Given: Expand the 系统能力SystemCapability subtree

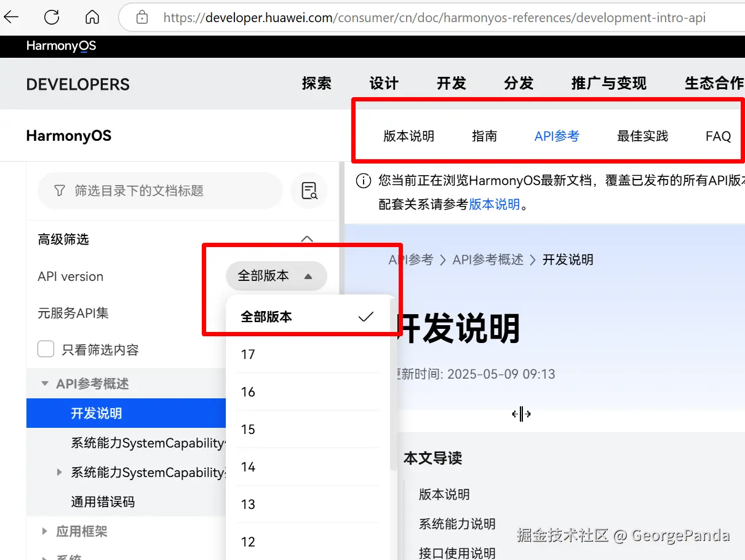Looking at the screenshot, I should coord(58,472).
